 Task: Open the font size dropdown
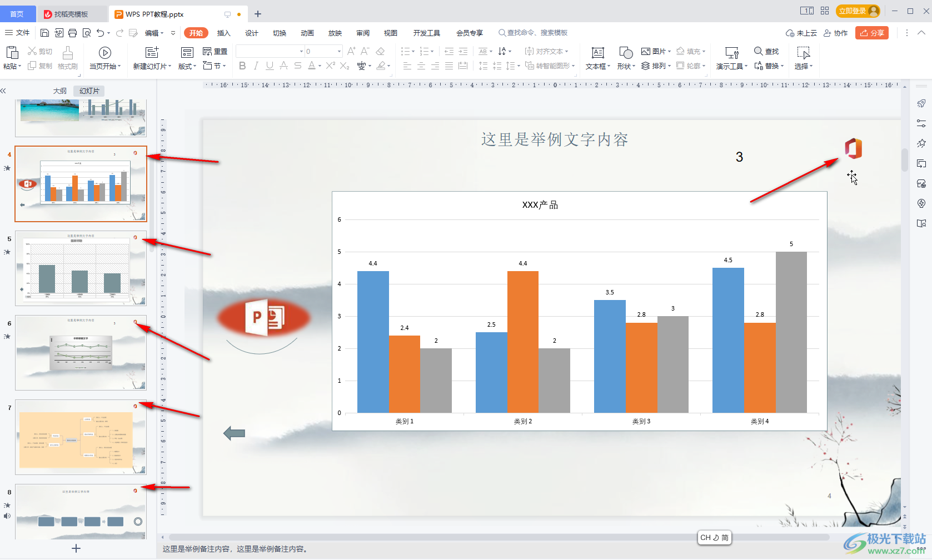click(x=339, y=51)
